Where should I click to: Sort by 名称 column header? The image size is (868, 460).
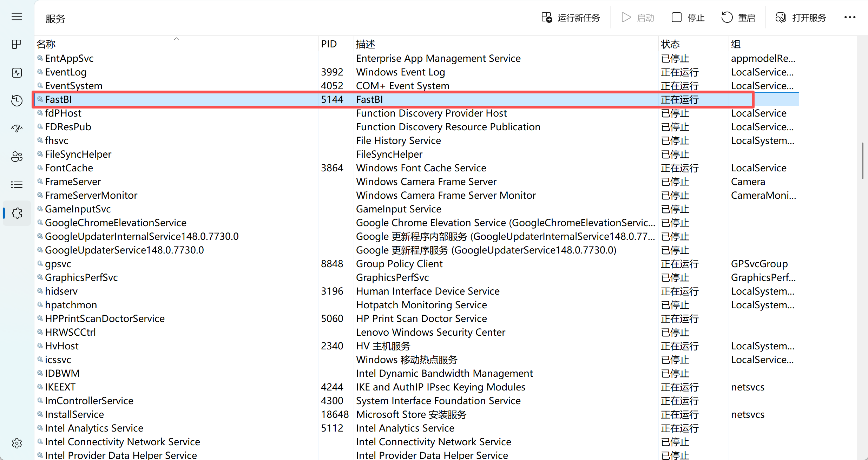177,44
